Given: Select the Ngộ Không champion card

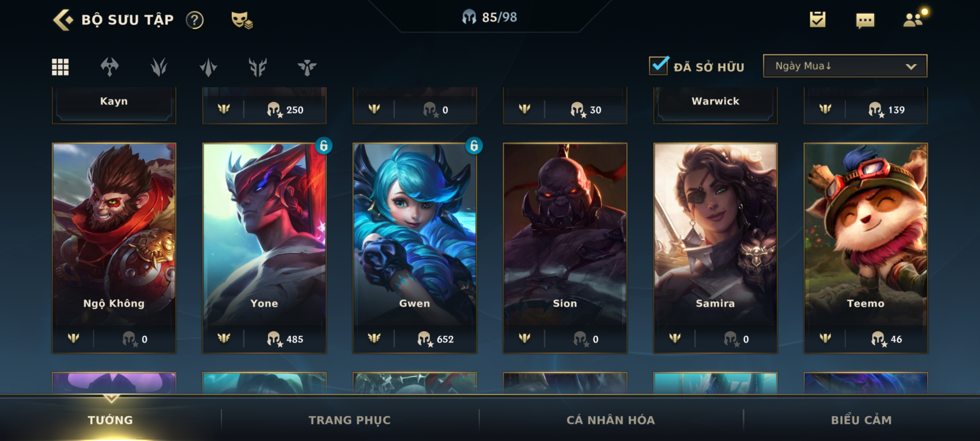Looking at the screenshot, I should point(114,248).
